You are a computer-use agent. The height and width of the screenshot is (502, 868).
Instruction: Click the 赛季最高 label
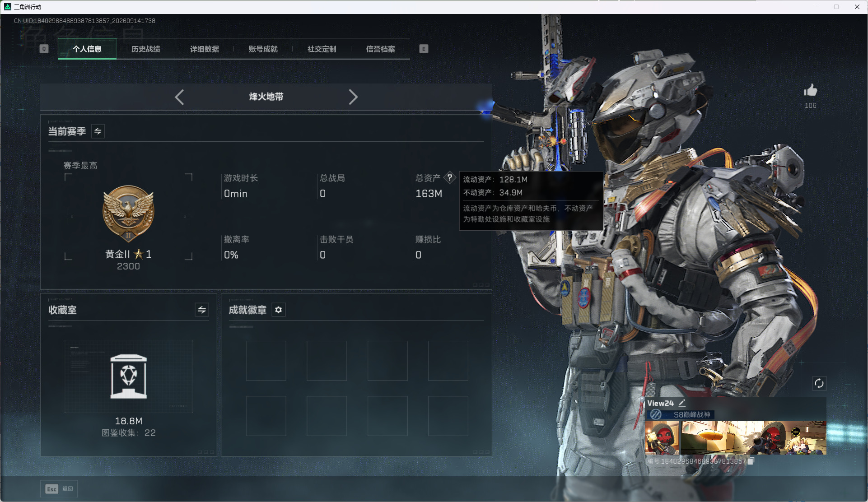(x=80, y=166)
